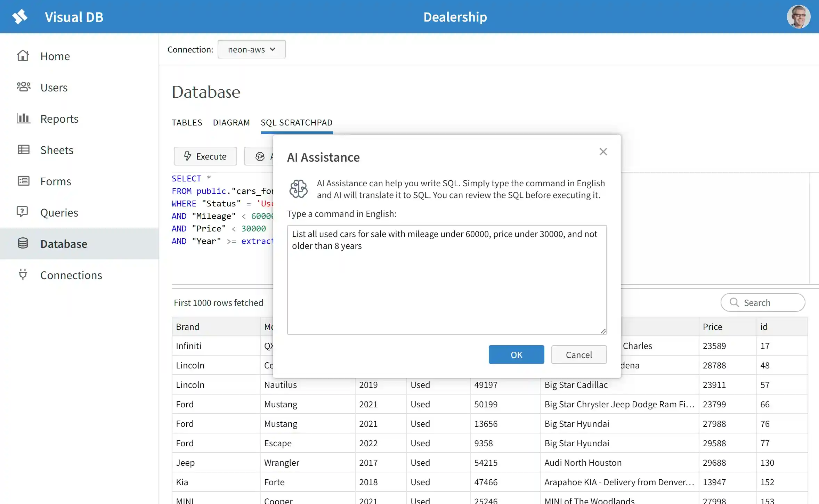
Task: Click the Database cylinder icon
Action: (x=23, y=243)
